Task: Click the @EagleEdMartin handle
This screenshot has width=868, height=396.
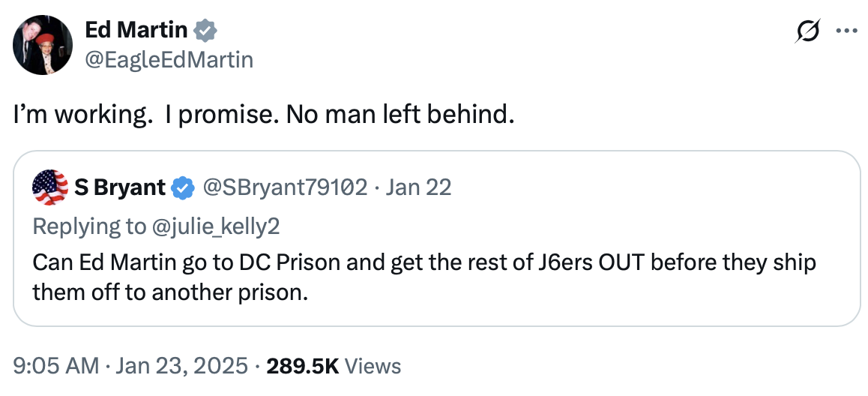Action: [x=169, y=59]
